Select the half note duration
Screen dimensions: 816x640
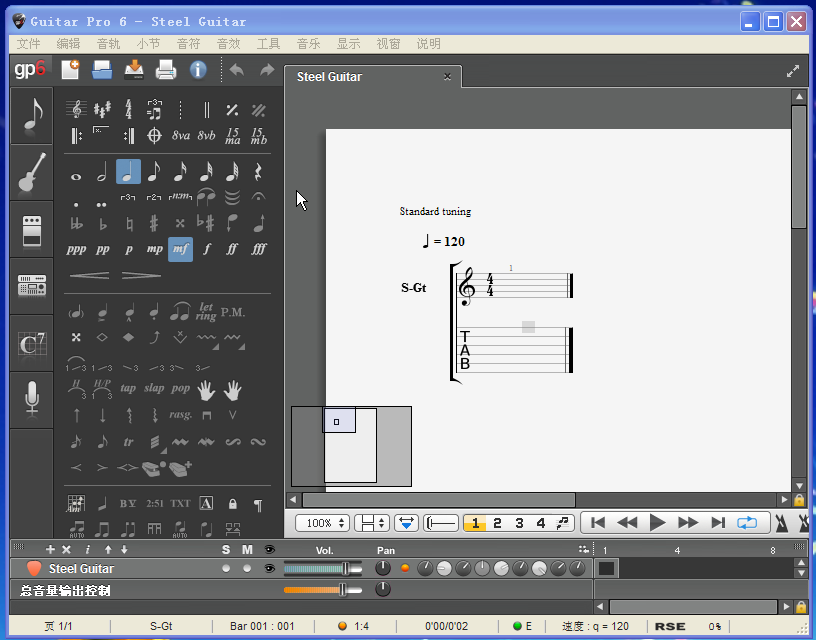pyautogui.click(x=102, y=172)
